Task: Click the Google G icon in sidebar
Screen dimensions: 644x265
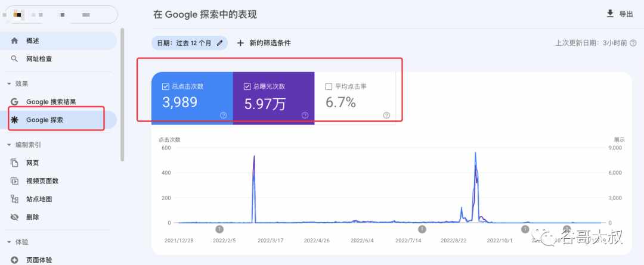Action: tap(14, 102)
